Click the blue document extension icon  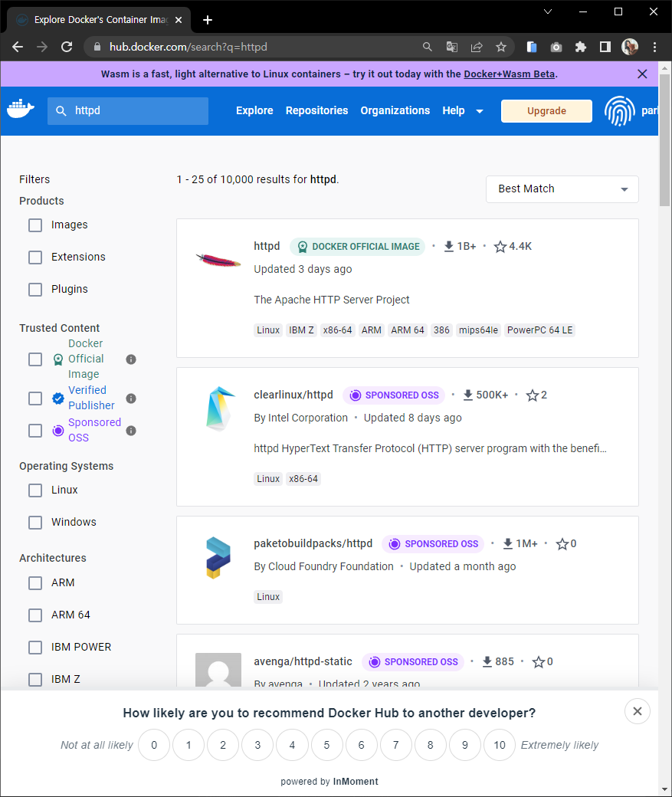pyautogui.click(x=532, y=47)
